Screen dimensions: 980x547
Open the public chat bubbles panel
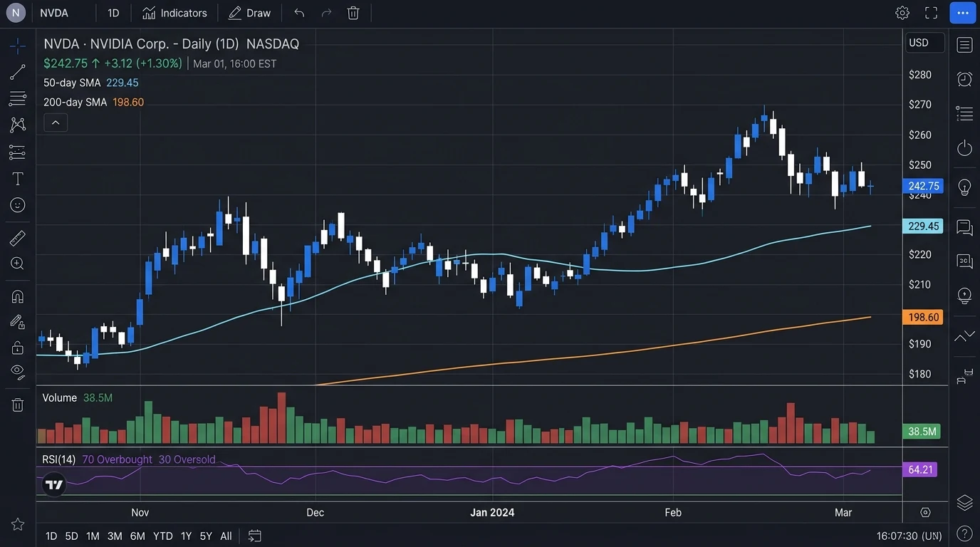point(965,228)
